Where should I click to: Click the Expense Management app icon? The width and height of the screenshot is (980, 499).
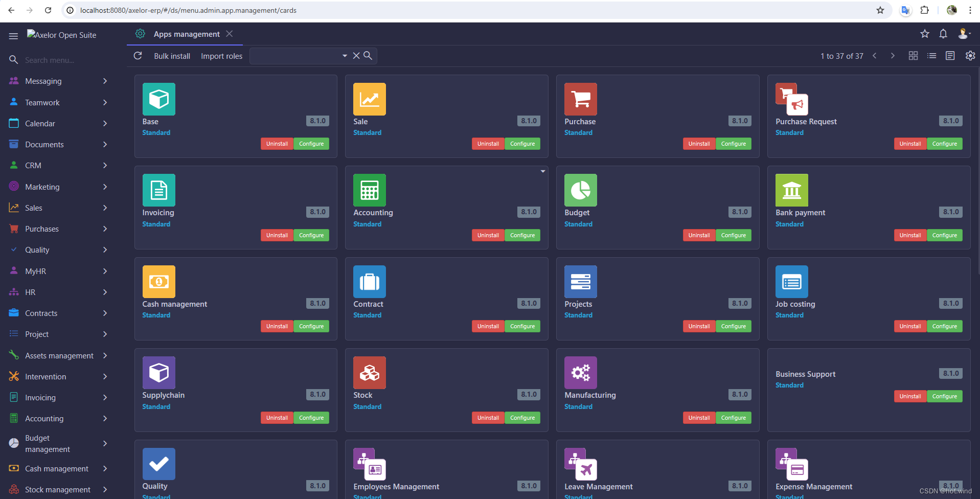(x=792, y=464)
